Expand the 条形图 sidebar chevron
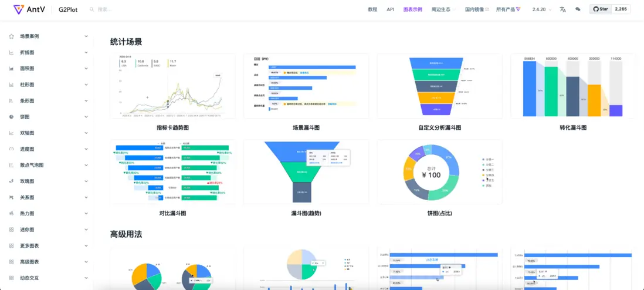 click(x=86, y=100)
